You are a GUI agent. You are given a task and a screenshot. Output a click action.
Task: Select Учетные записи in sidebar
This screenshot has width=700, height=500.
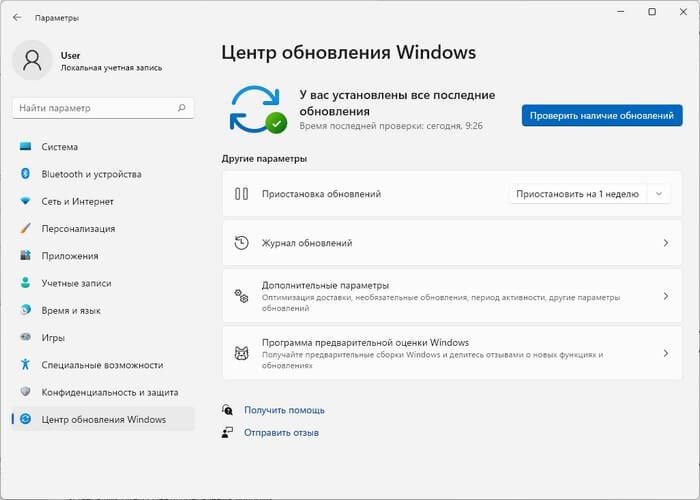tap(103, 283)
